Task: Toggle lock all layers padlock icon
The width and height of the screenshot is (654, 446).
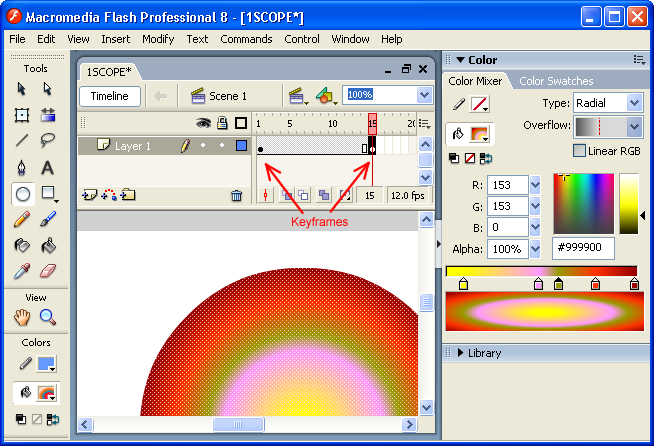Action: [x=221, y=123]
